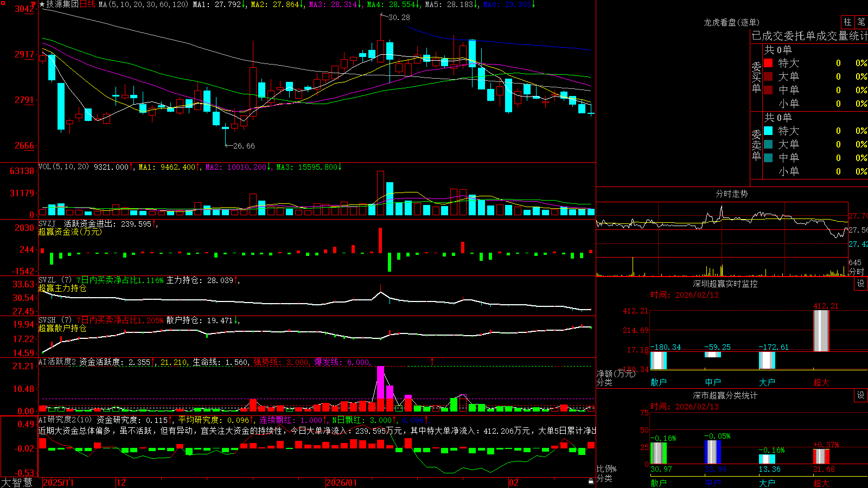The height and width of the screenshot is (488, 868).
Task: Click the green 散户 bar in 深市超赢分类统计
Action: [659, 453]
